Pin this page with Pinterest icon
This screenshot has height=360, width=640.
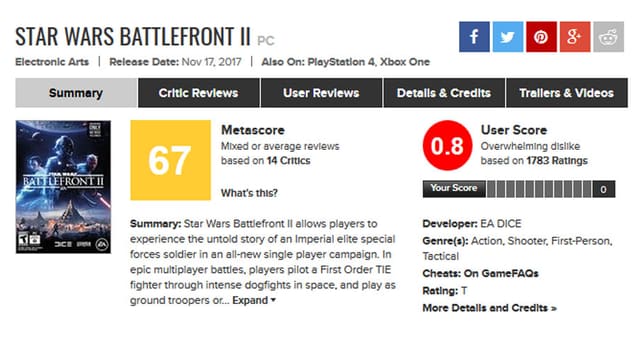(x=541, y=37)
